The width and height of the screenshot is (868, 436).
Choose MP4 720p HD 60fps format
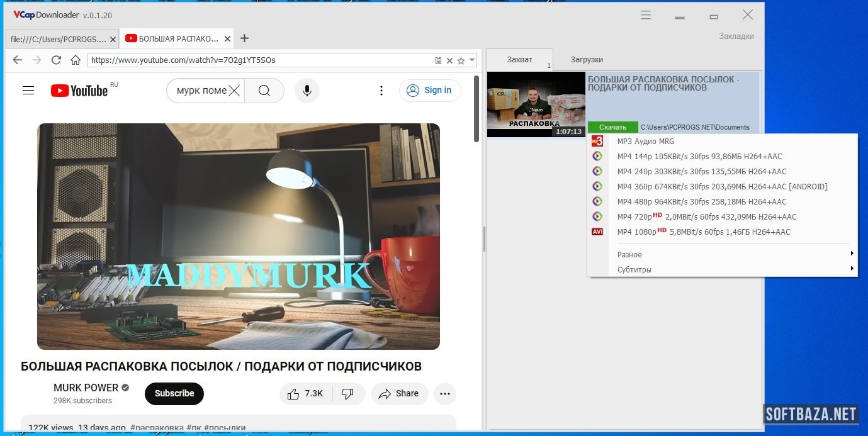tap(706, 216)
